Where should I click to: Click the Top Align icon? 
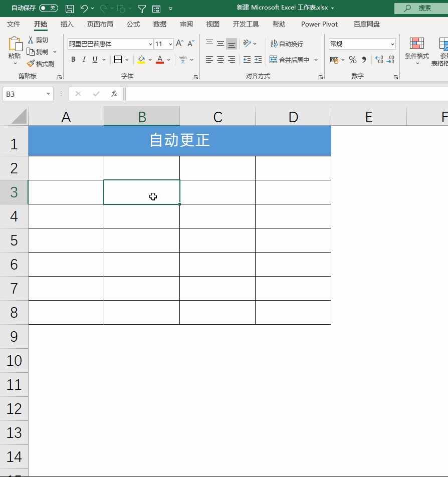point(209,43)
